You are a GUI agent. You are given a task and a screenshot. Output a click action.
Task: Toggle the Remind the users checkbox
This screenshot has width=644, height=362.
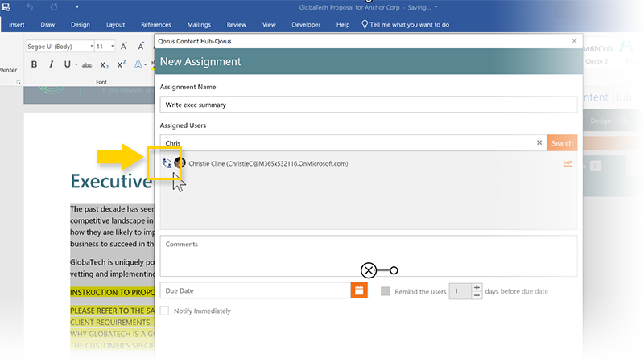coord(385,291)
